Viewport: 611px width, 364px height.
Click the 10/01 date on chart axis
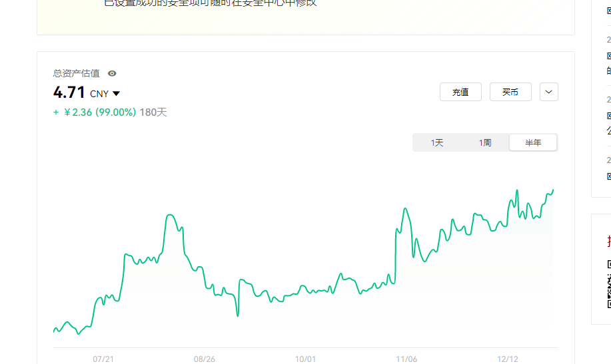pos(305,359)
